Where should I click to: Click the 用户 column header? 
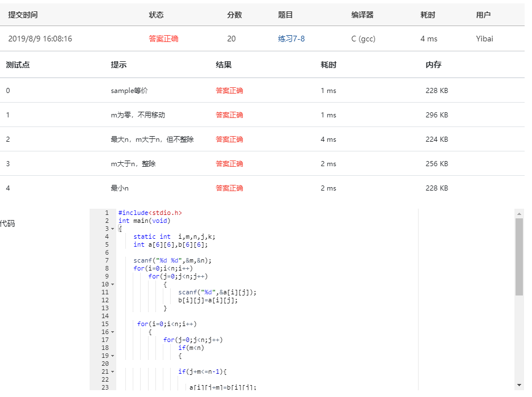[x=483, y=15]
